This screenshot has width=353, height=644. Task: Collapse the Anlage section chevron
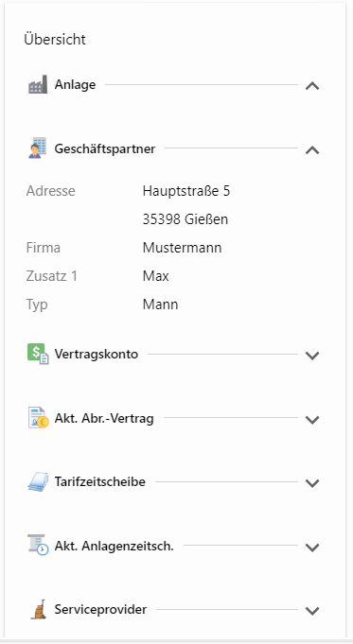pyautogui.click(x=312, y=86)
